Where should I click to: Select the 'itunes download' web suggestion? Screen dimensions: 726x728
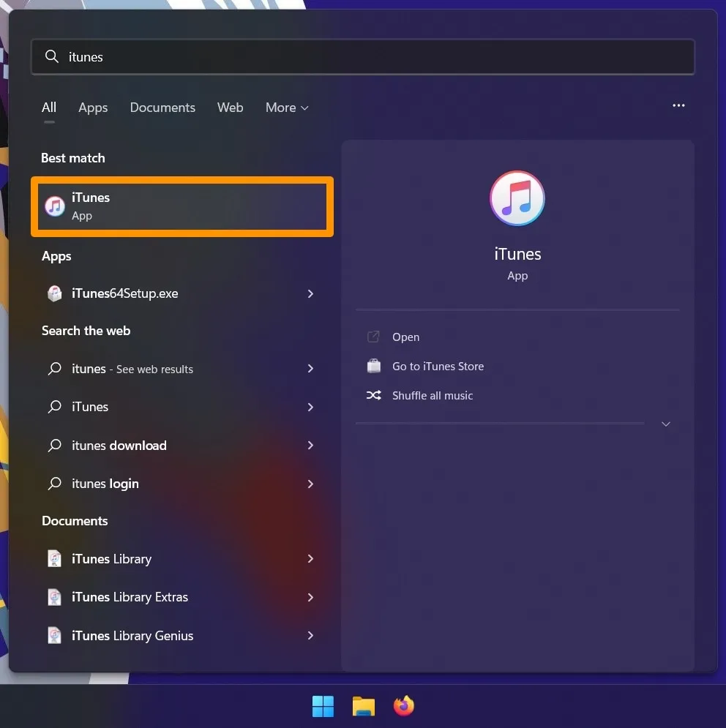coord(182,446)
